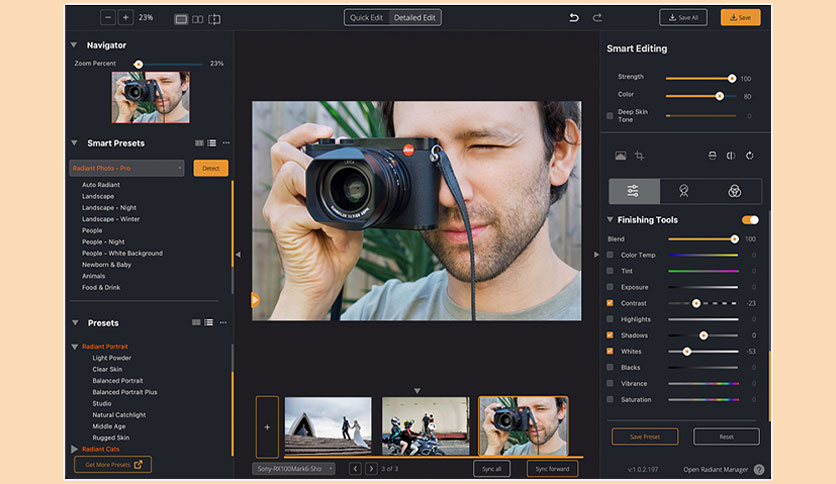Screen dimensions: 836x484
Task: Open the color grading circles tab
Action: pyautogui.click(x=735, y=191)
